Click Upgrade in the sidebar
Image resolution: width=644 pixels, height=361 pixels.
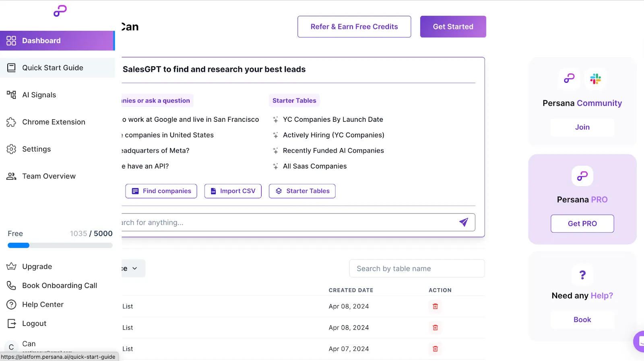[x=37, y=267]
